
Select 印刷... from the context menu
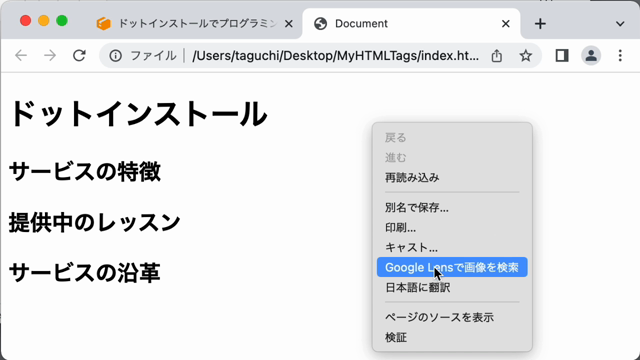pos(452,227)
